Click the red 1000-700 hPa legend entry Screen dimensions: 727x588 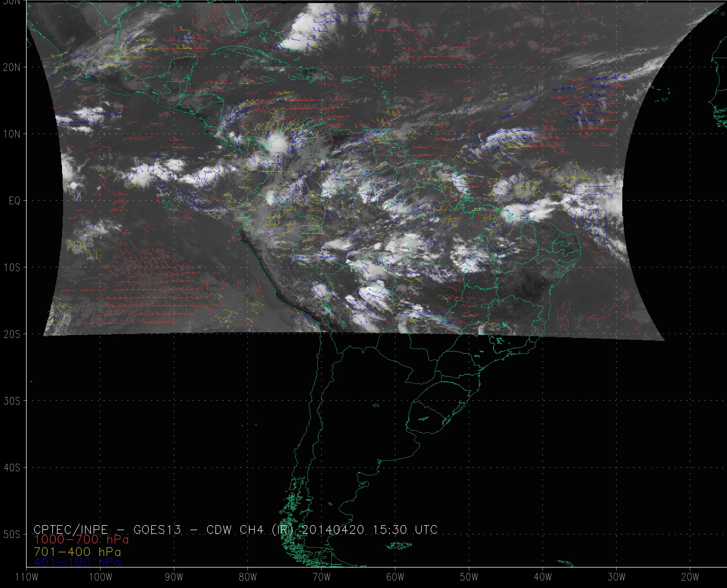(81, 539)
